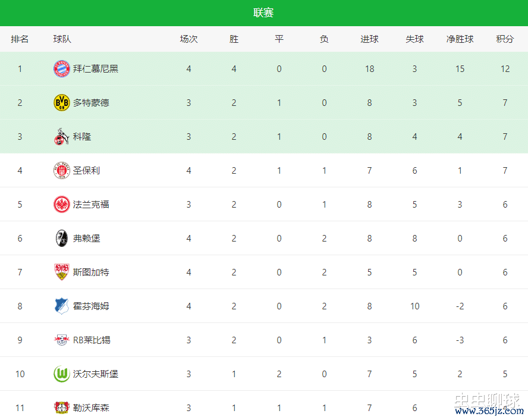This screenshot has height=420, width=528.
Task: Click the 积分 column header
Action: (x=505, y=39)
